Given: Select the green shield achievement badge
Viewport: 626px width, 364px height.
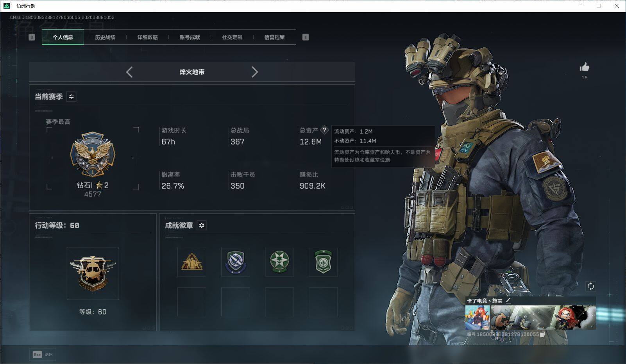Looking at the screenshot, I should point(323,262).
